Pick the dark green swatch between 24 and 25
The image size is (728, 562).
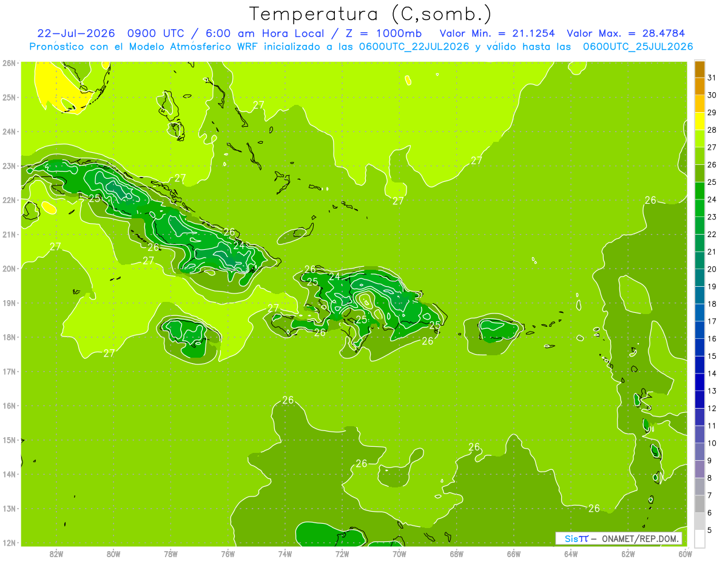click(699, 191)
